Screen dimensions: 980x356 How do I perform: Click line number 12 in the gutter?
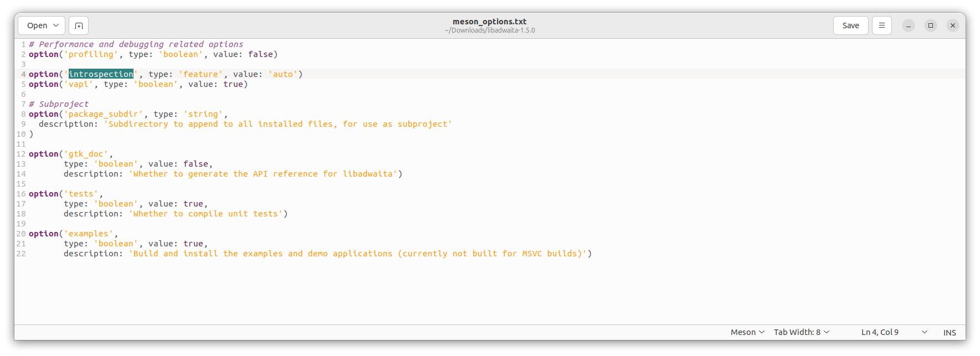click(21, 154)
